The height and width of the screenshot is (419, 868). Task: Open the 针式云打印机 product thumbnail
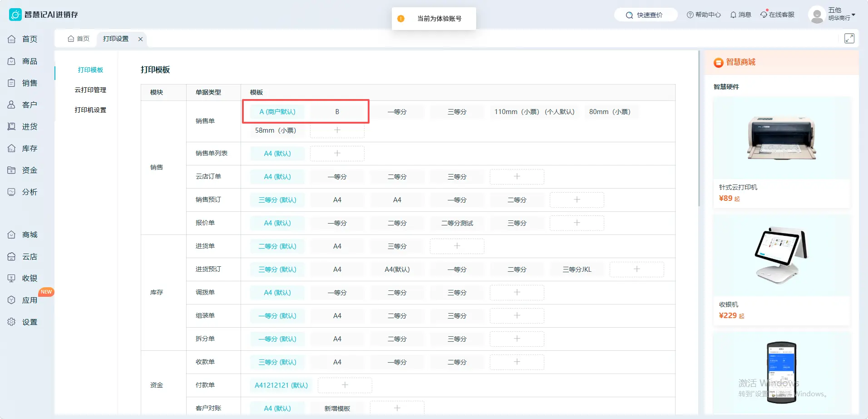pos(782,138)
